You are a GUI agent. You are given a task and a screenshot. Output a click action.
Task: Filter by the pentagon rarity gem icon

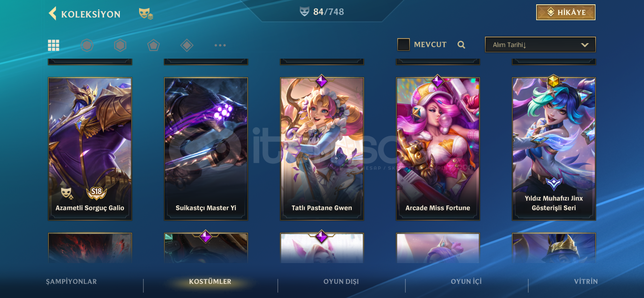tap(153, 45)
